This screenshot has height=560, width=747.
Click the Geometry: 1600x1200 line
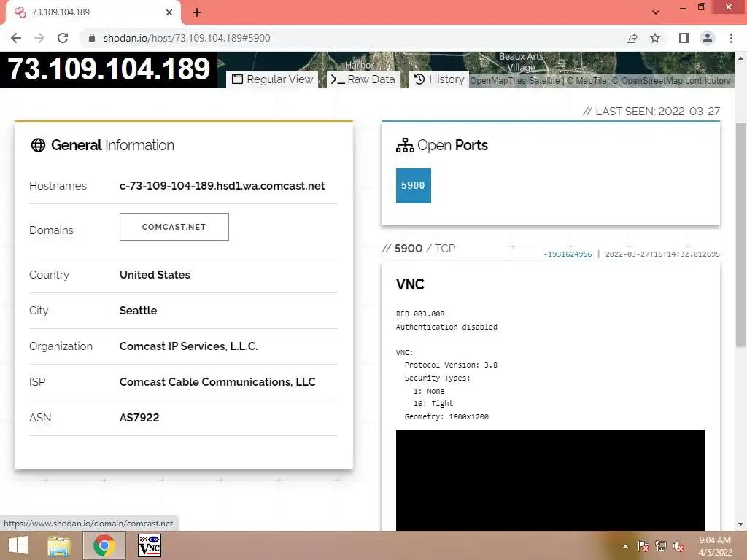click(446, 416)
